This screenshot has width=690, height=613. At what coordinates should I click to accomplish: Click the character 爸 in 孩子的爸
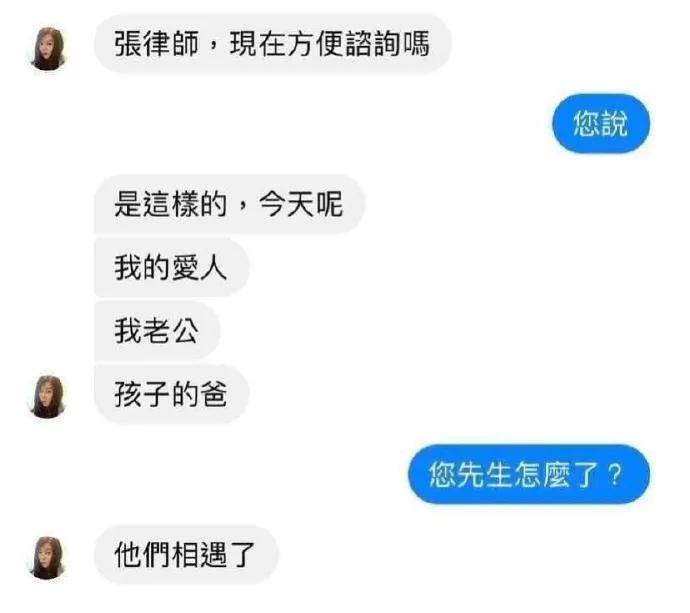tap(214, 394)
